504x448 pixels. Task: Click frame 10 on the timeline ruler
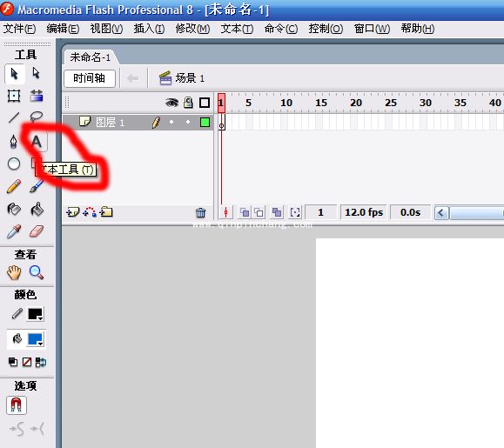pyautogui.click(x=286, y=103)
